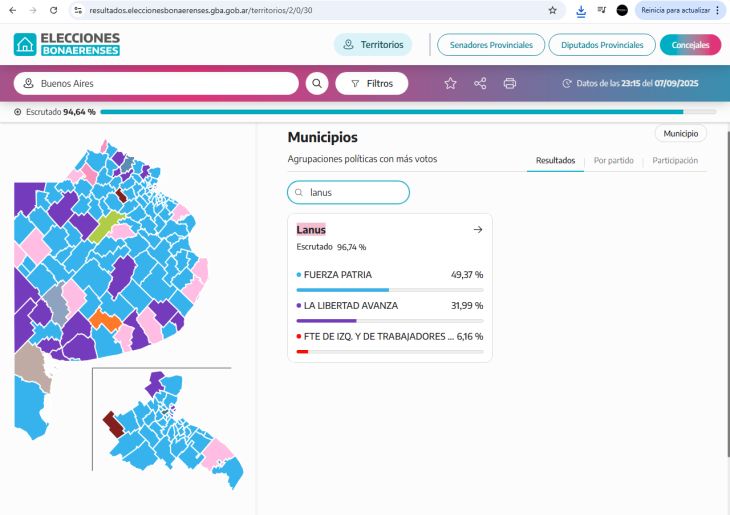Click the orange municipality on the map
The height and width of the screenshot is (515, 730).
coord(105,320)
